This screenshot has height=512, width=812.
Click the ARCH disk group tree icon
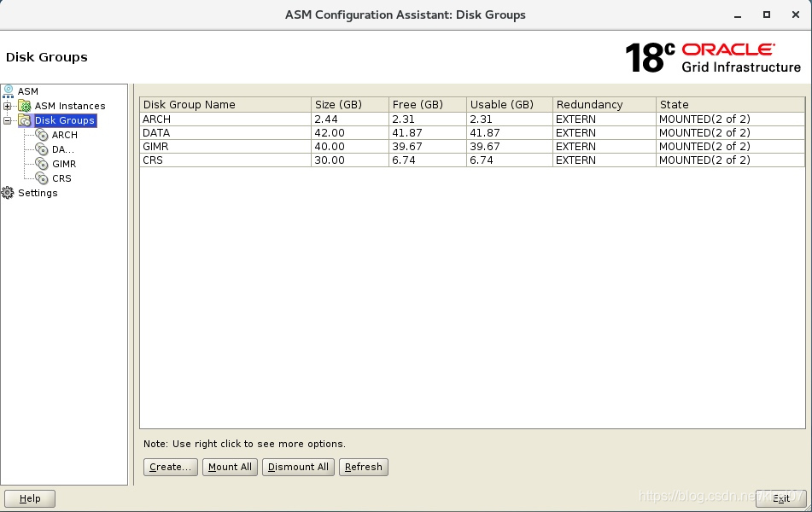[42, 135]
